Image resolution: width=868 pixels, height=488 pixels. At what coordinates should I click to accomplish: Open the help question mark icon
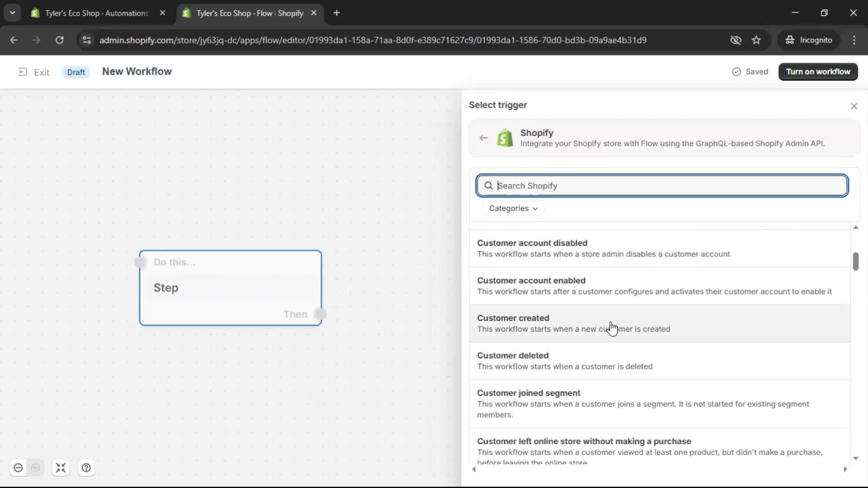pos(86,468)
